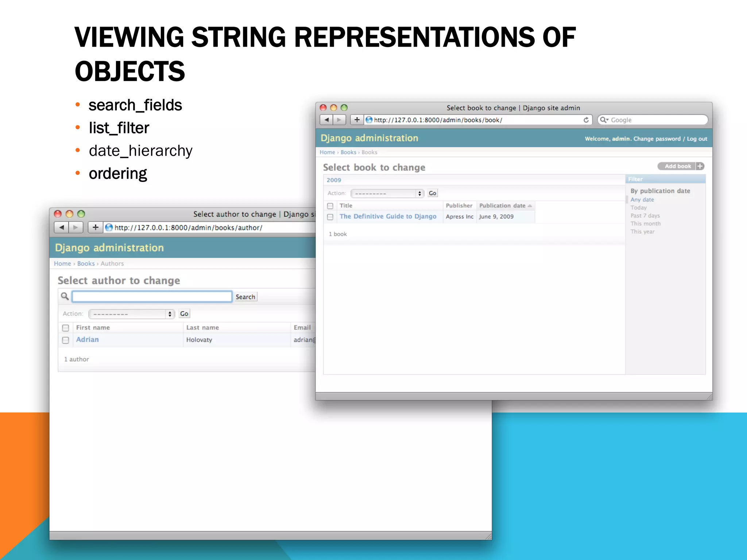
Task: Click the '1 book' count text
Action: [338, 234]
